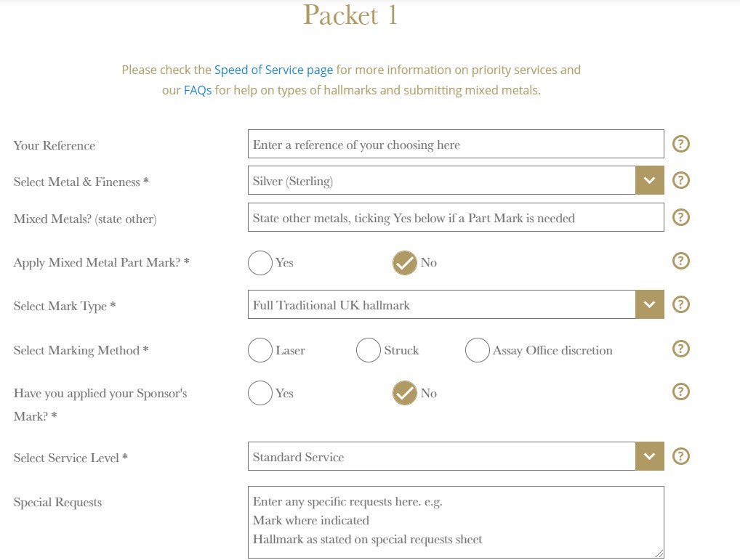Open help icon for Your Reference

pyautogui.click(x=680, y=144)
